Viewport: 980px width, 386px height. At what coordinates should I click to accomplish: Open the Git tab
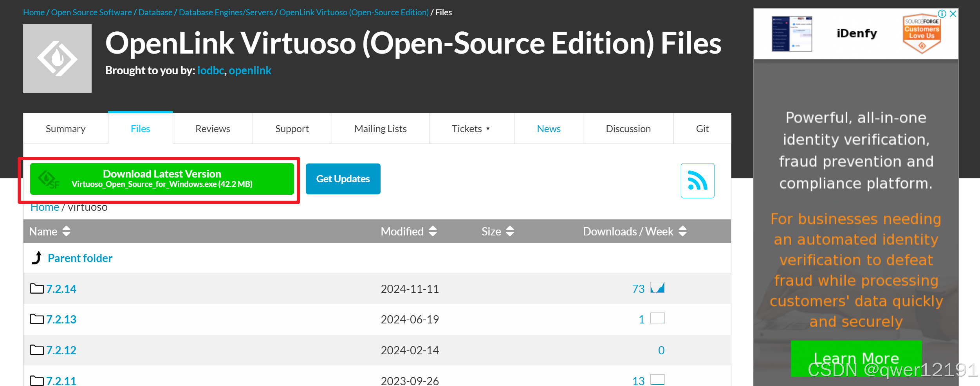coord(702,129)
